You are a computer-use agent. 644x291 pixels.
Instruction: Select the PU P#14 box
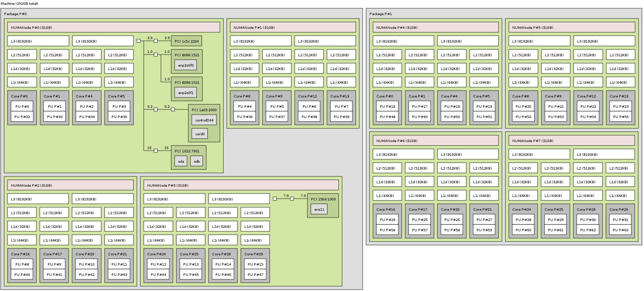(x=223, y=264)
